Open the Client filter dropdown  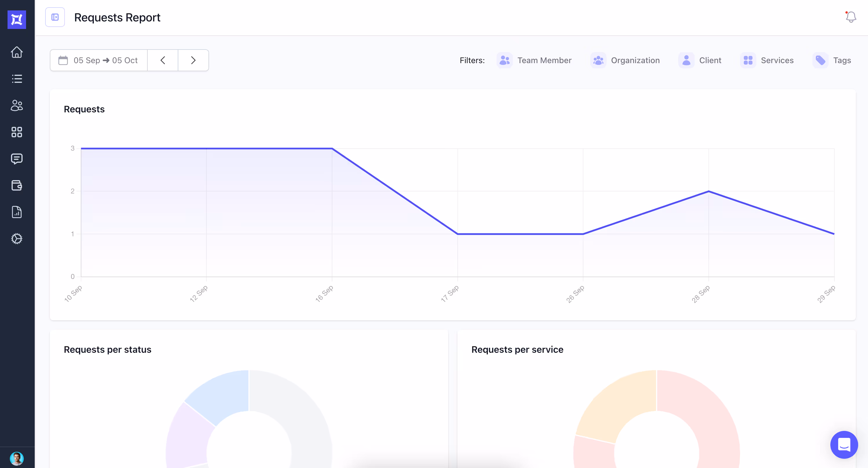point(700,60)
